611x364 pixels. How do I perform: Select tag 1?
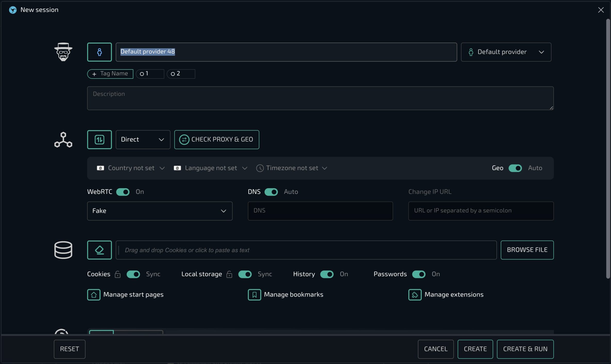(150, 74)
